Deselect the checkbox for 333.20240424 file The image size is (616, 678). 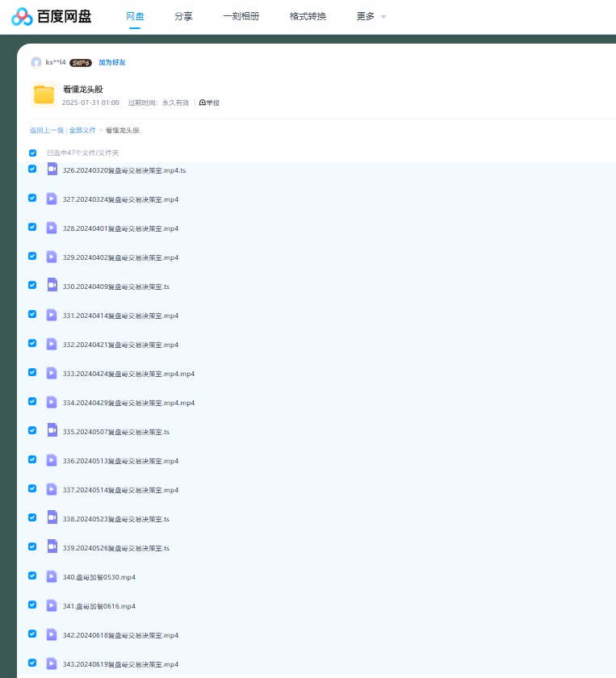32,372
